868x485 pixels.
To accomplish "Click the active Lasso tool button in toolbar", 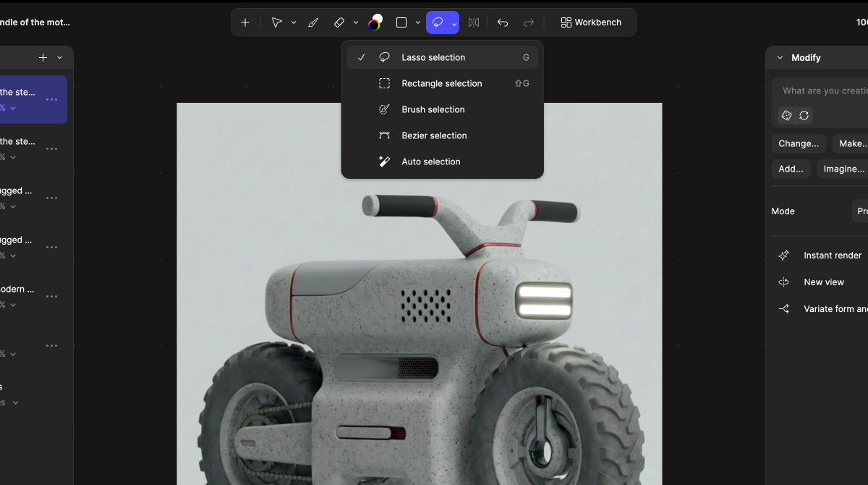I will (438, 22).
